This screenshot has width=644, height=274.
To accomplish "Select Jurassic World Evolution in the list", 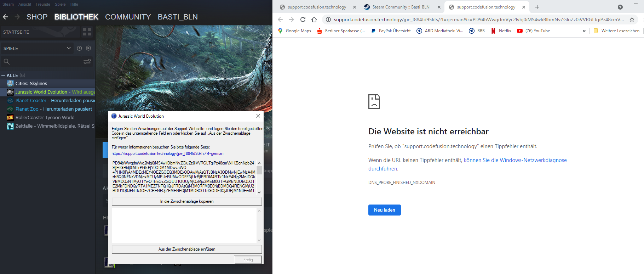I will [47, 92].
